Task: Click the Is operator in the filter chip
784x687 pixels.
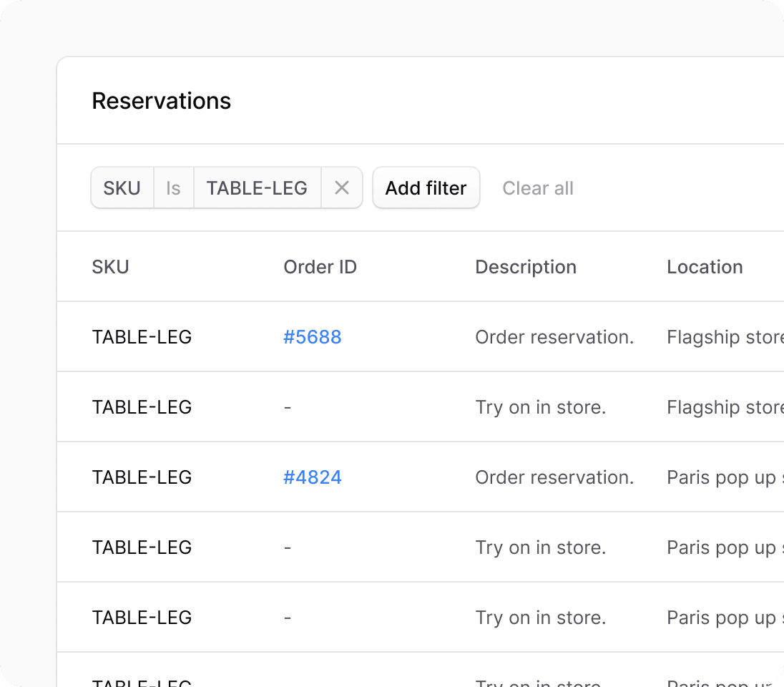Action: [173, 187]
